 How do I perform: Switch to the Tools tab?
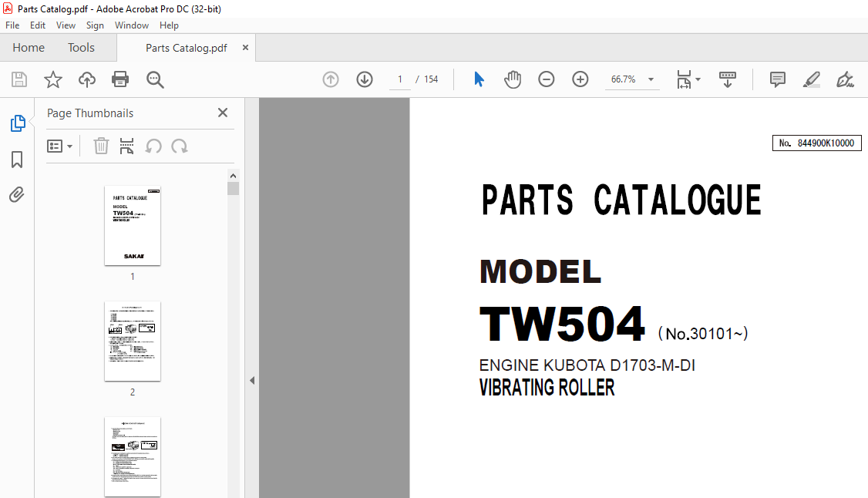(x=82, y=48)
